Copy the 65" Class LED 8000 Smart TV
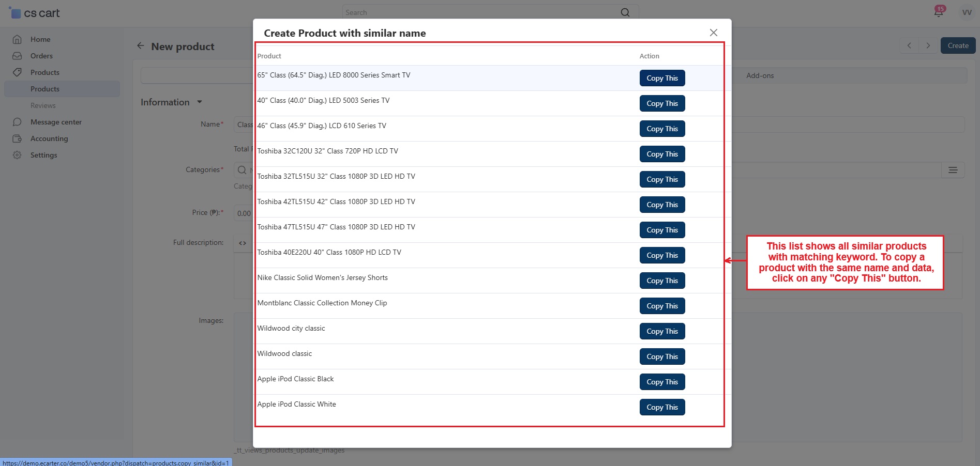Viewport: 980px width, 466px height. 661,78
